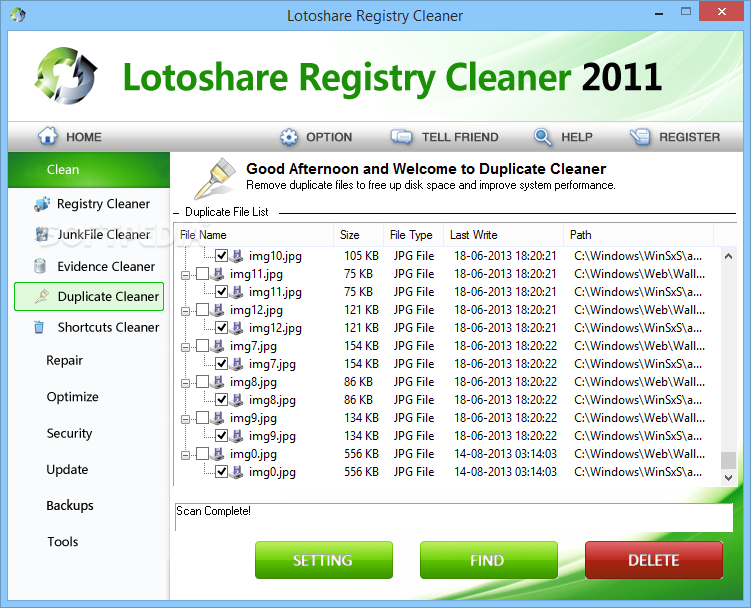This screenshot has width=751, height=608.
Task: Check the parent img8.jpg checkbox
Action: click(202, 381)
